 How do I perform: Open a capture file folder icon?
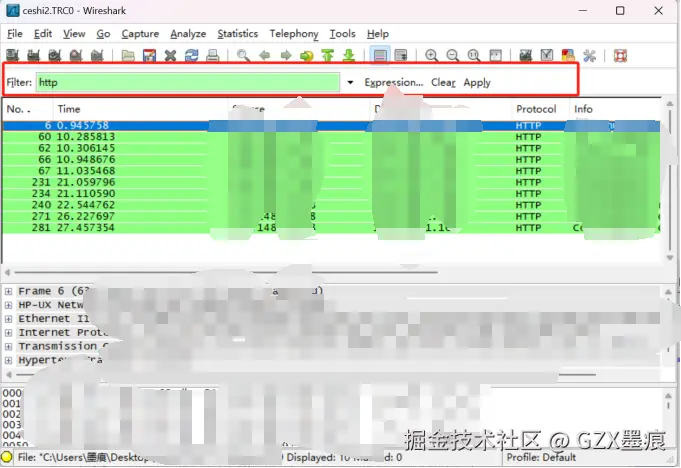click(128, 55)
